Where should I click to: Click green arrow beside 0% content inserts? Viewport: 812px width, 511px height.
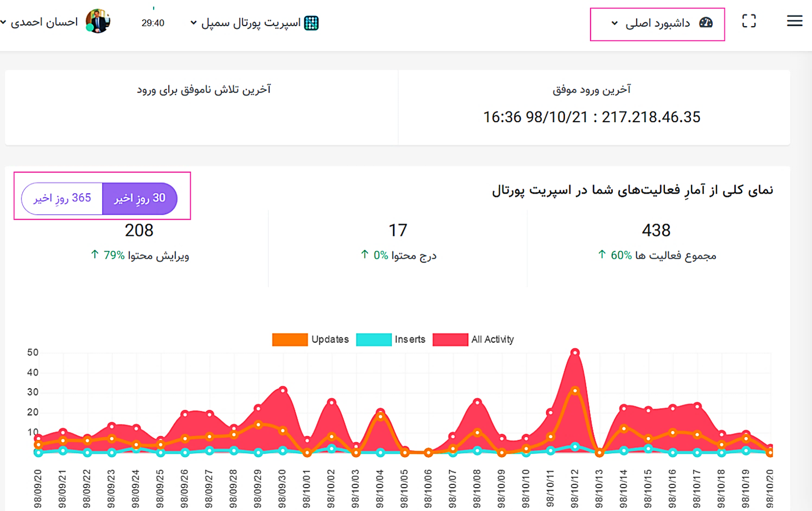[x=364, y=255]
